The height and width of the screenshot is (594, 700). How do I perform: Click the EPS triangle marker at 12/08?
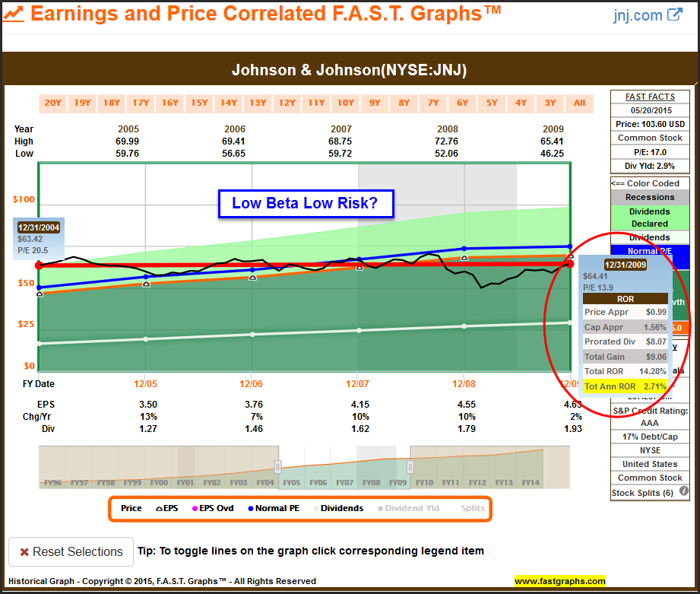pyautogui.click(x=464, y=259)
